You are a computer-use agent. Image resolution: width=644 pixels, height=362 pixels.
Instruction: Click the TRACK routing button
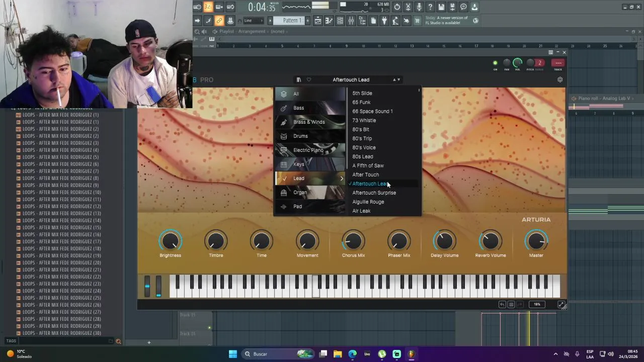[557, 63]
